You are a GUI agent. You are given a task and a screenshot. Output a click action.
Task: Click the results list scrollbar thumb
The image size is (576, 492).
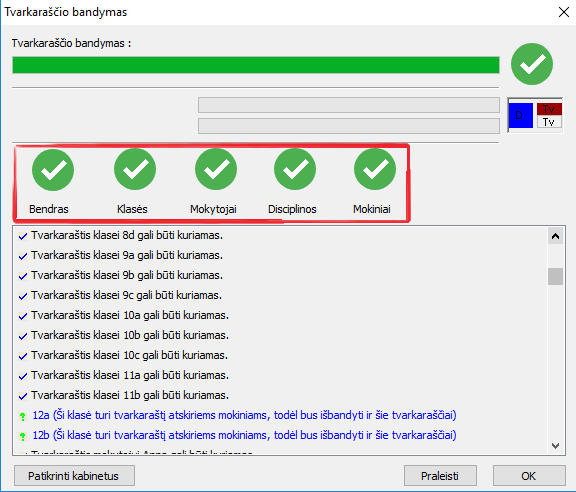point(555,276)
